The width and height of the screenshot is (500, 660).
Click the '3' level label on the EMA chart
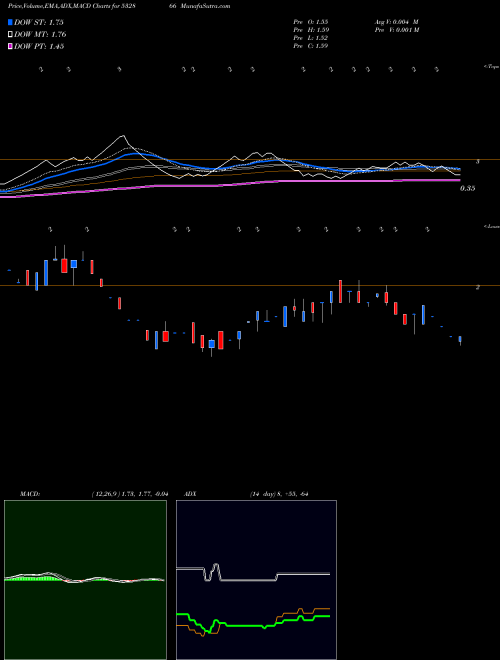coord(477,161)
